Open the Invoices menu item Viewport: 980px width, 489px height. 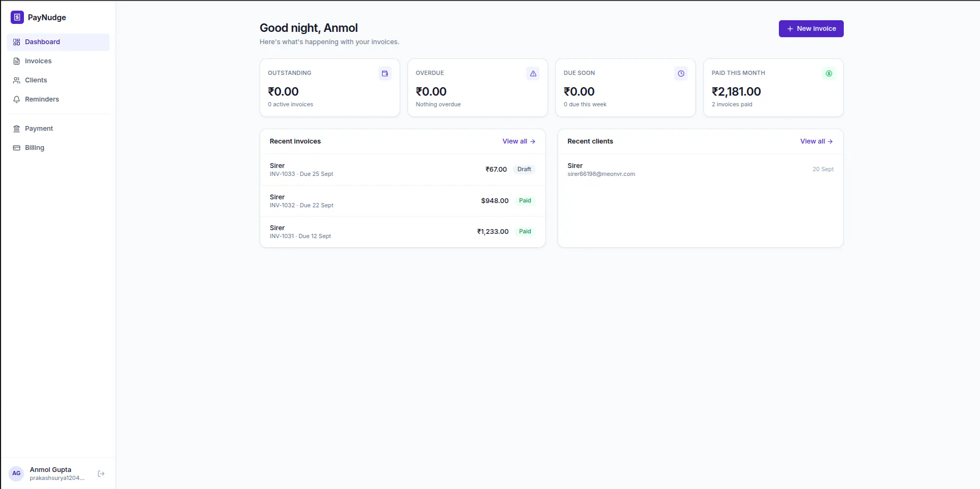tap(58, 61)
